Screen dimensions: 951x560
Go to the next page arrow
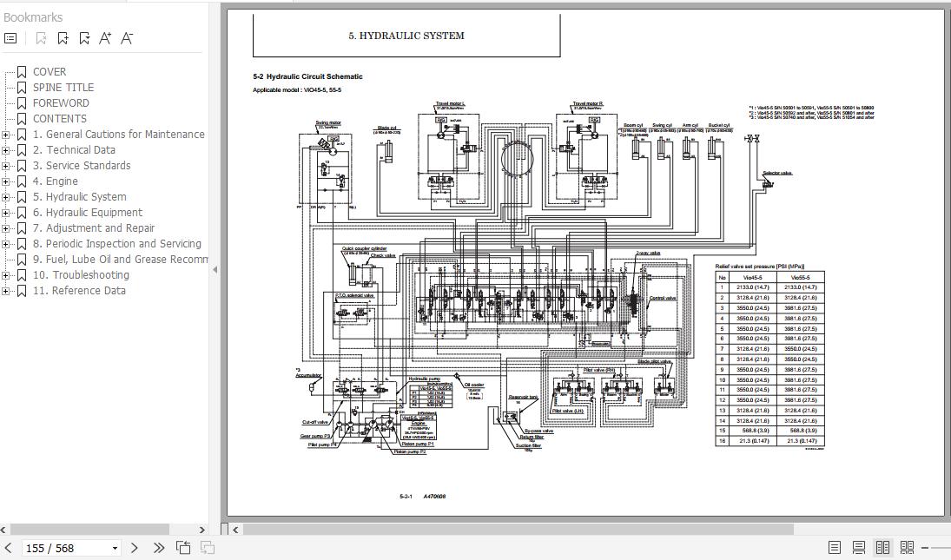click(x=134, y=548)
